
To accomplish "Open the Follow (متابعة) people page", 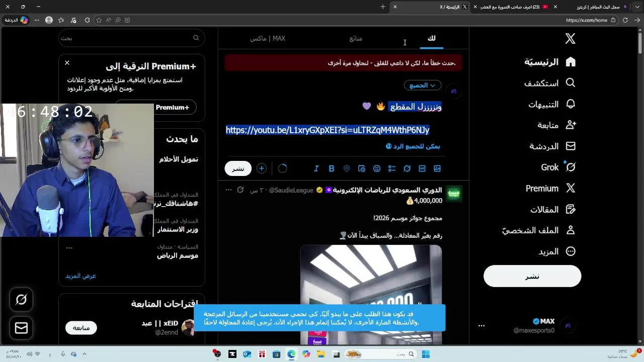I will coord(556,125).
